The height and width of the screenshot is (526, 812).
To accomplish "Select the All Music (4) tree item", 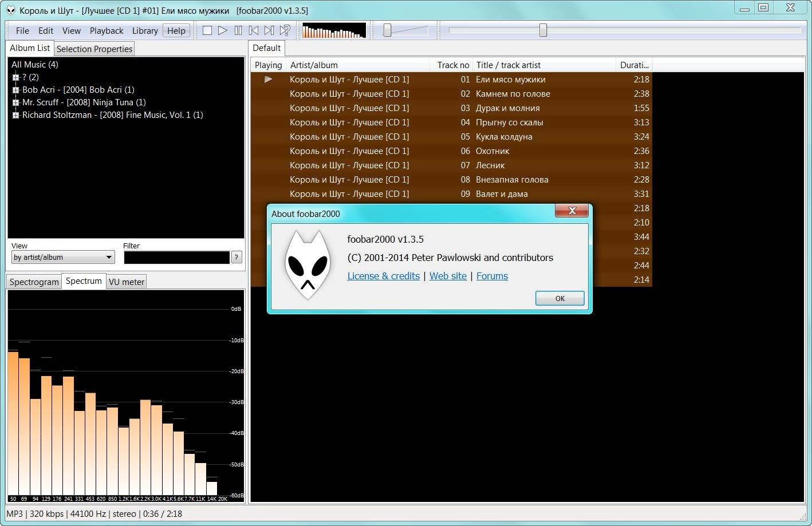I will point(35,65).
